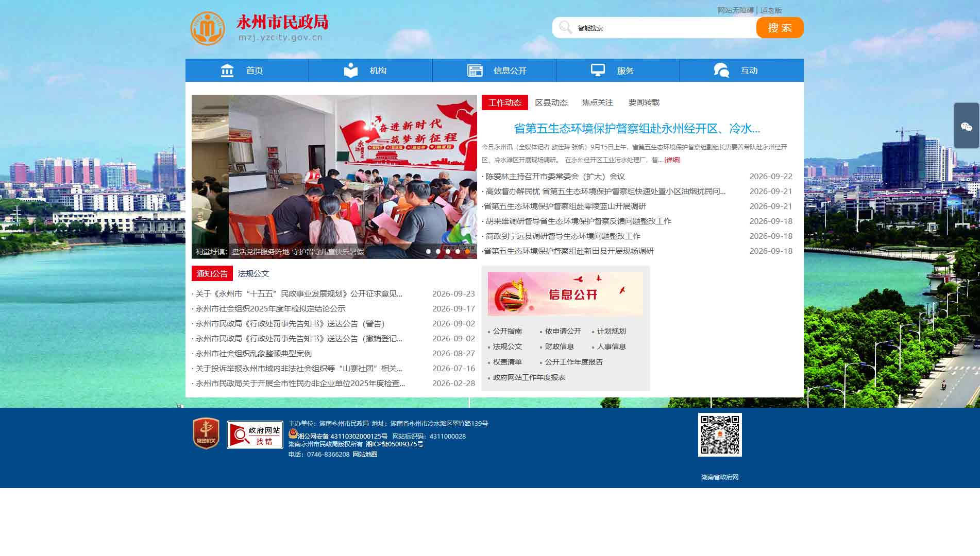Open the 焦点关注 tab
The height and width of the screenshot is (556, 980).
point(598,102)
